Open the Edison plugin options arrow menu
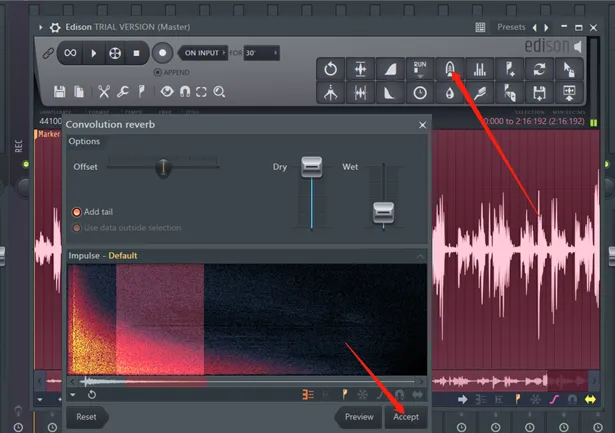The image size is (615, 433). [x=40, y=27]
